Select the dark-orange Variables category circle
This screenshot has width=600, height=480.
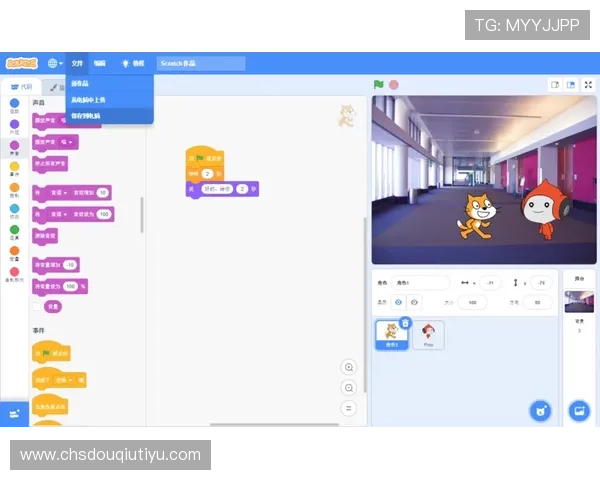coord(15,251)
